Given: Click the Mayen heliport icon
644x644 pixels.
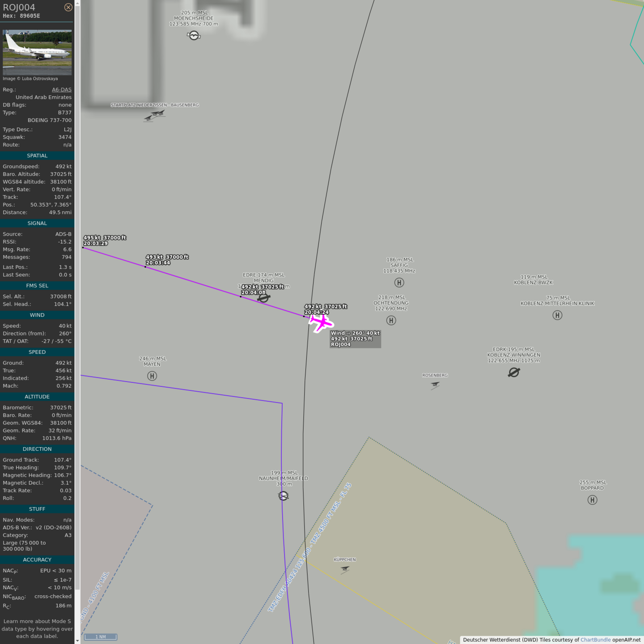Looking at the screenshot, I should point(152,376).
